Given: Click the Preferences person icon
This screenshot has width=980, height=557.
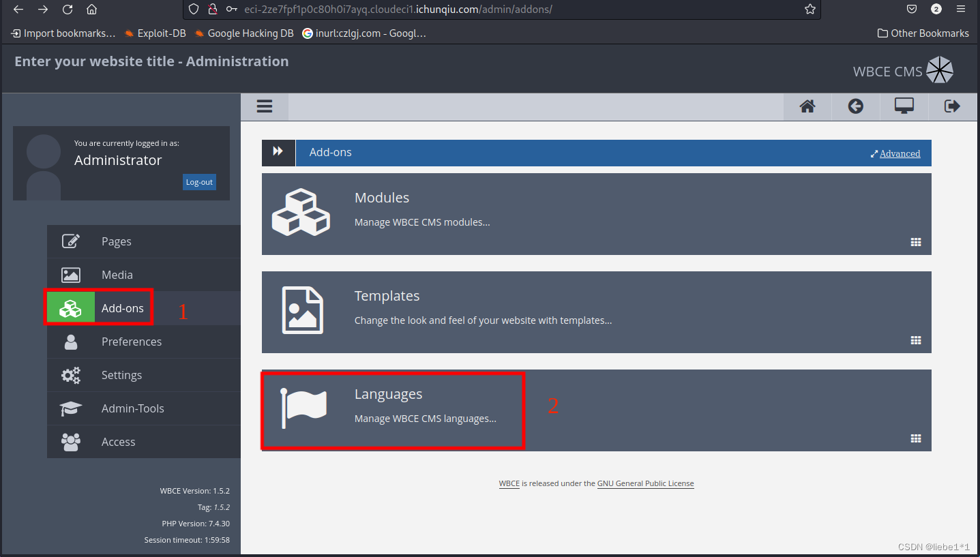Looking at the screenshot, I should (71, 342).
